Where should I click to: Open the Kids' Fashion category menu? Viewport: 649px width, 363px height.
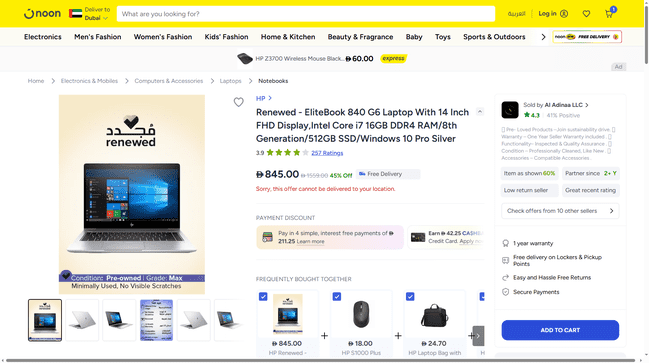tap(226, 37)
